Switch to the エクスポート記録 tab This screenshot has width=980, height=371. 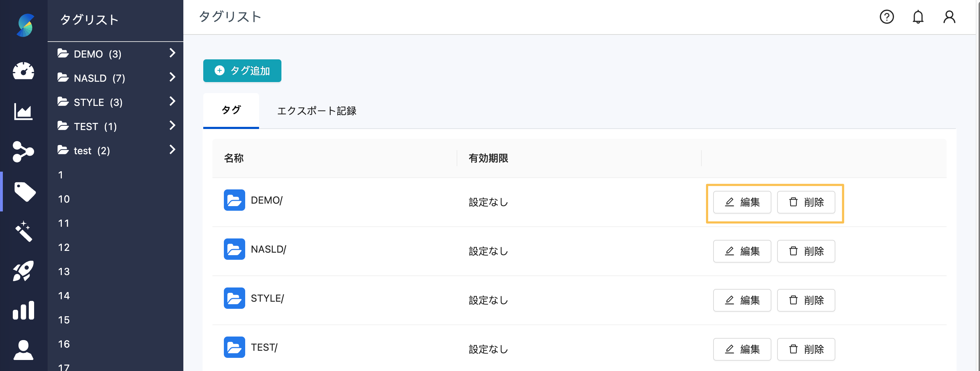pos(317,111)
